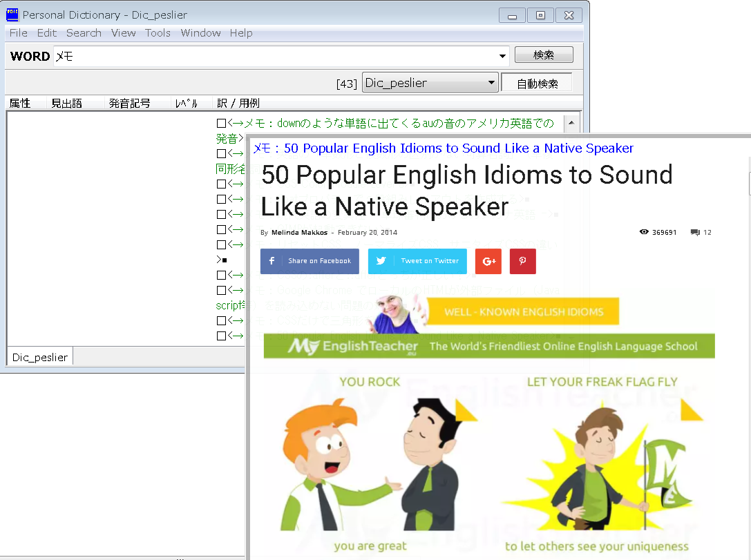Click the scrollbar up arrow in results pane
751x560 pixels.
572,123
